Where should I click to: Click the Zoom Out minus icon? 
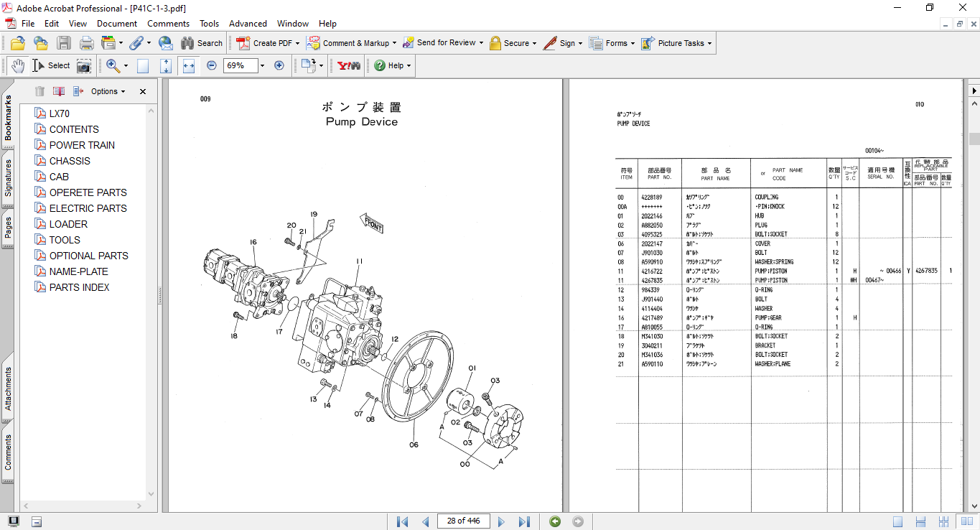tap(212, 65)
